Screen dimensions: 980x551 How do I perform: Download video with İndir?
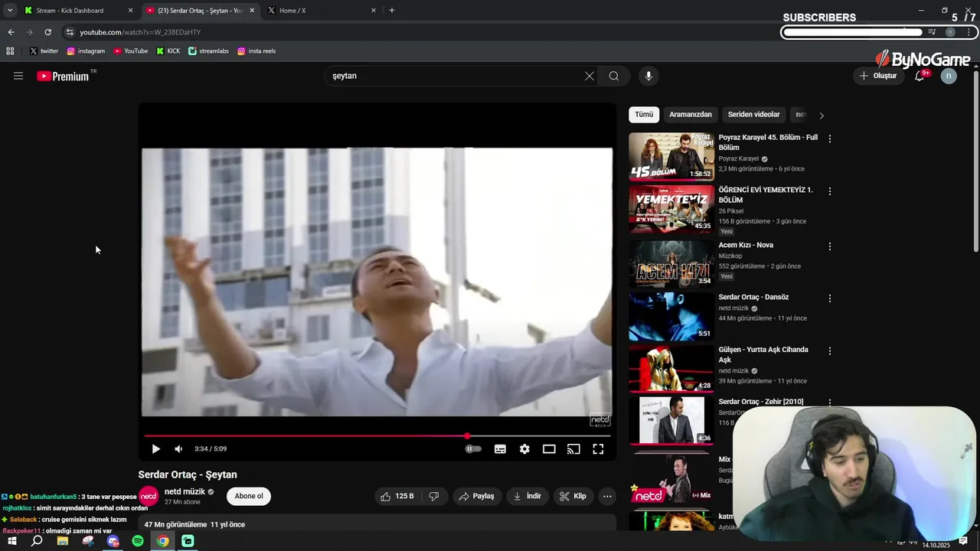point(527,496)
